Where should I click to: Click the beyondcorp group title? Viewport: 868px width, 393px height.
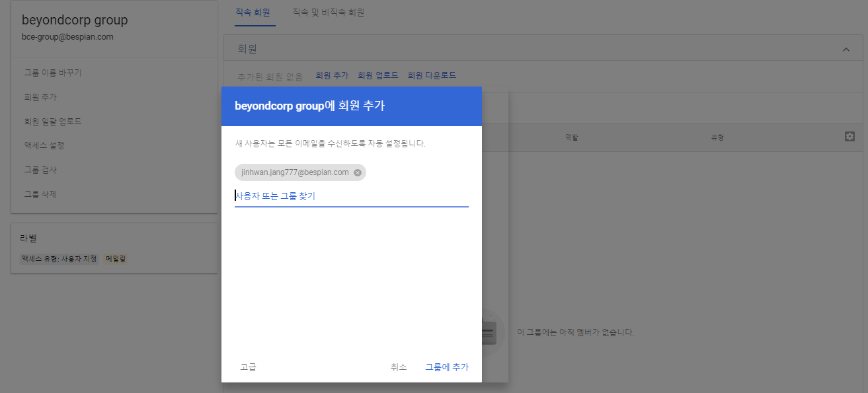75,20
